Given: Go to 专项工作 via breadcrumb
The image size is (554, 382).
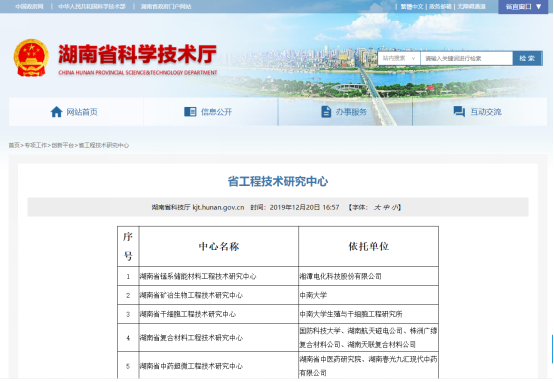Looking at the screenshot, I should point(36,145).
